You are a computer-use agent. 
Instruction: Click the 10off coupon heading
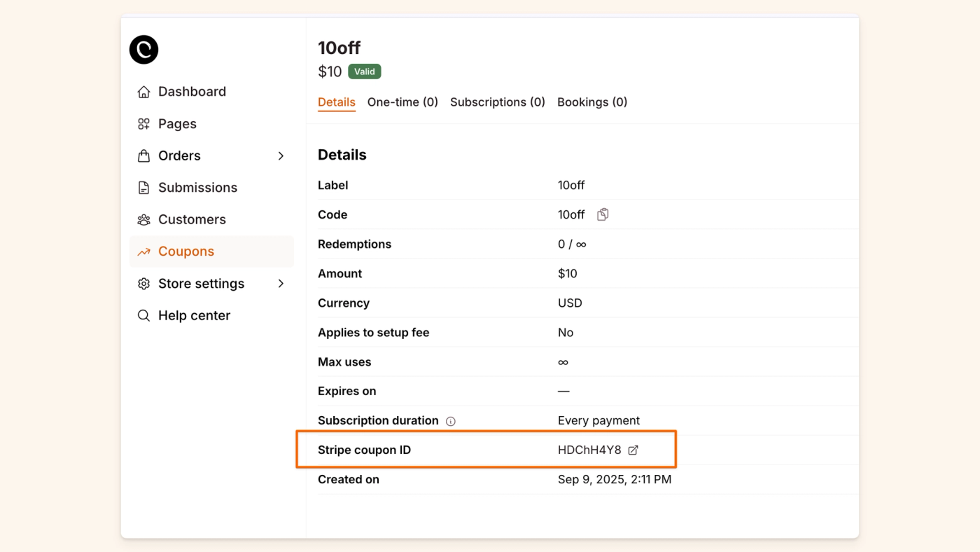tap(339, 47)
